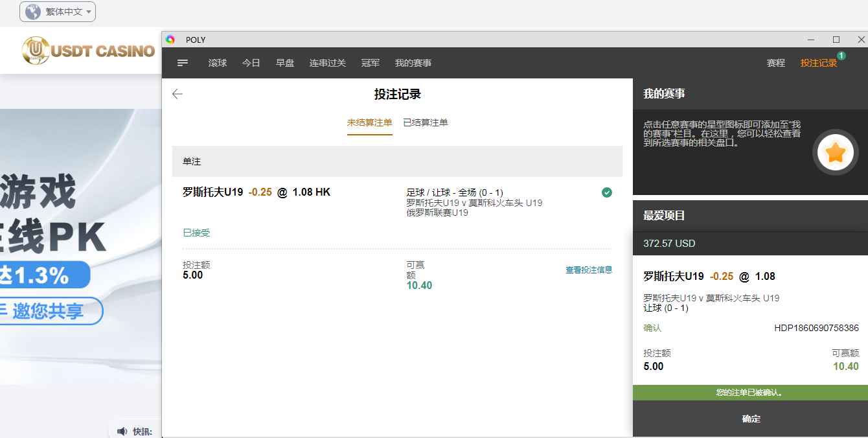Click the speaker news icon
868x438 pixels.
tap(122, 431)
